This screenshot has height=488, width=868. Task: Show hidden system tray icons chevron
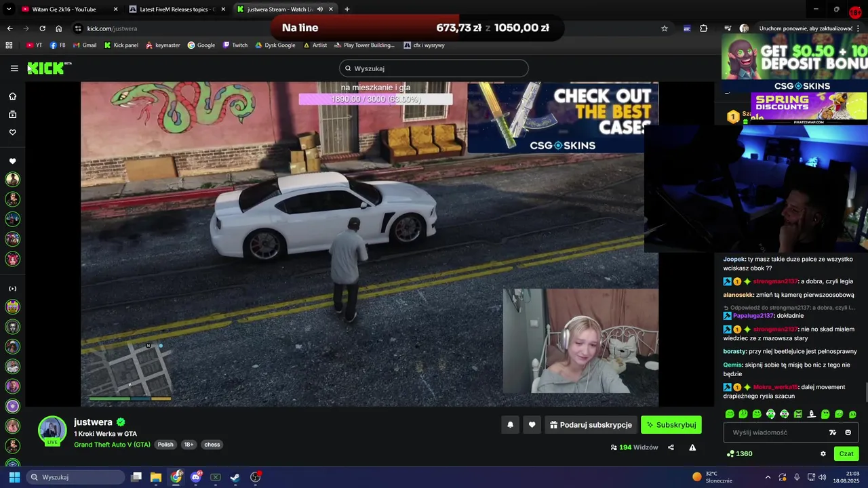(x=768, y=477)
